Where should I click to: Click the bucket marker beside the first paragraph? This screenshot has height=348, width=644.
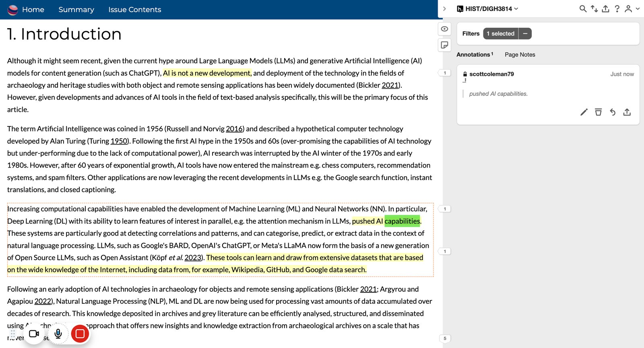(444, 73)
